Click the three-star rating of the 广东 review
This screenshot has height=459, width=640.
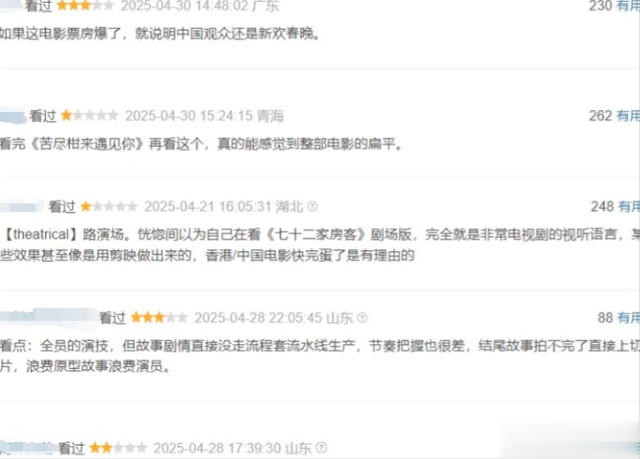click(85, 6)
